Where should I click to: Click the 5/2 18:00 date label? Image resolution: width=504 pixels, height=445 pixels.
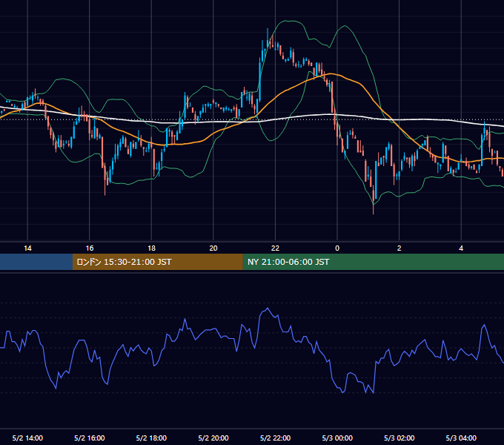tap(151, 438)
